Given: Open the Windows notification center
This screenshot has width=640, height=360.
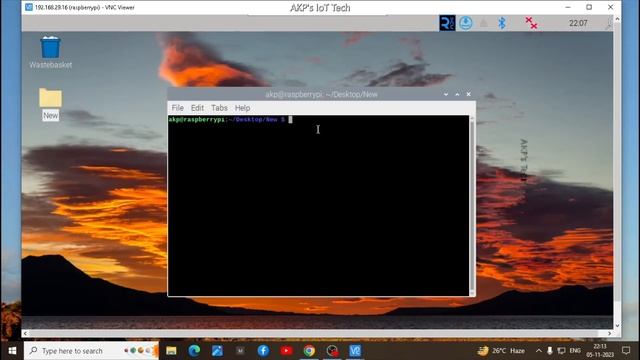Looking at the screenshot, I should pos(626,351).
